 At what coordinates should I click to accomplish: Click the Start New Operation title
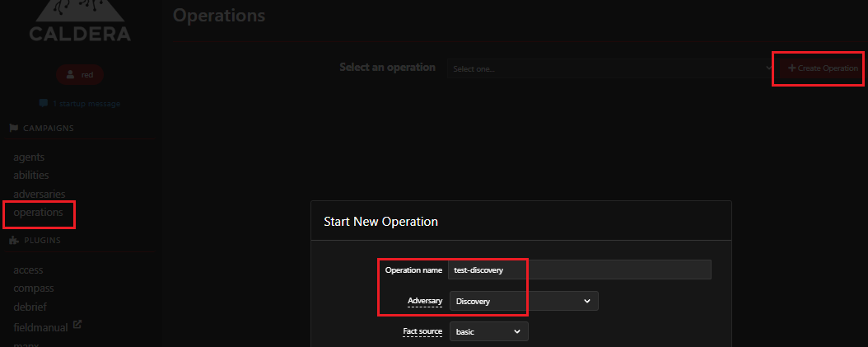click(x=380, y=222)
